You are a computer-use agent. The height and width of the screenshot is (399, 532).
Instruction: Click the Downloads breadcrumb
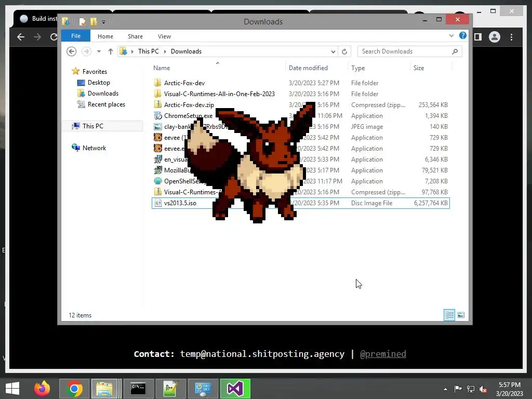tap(186, 51)
